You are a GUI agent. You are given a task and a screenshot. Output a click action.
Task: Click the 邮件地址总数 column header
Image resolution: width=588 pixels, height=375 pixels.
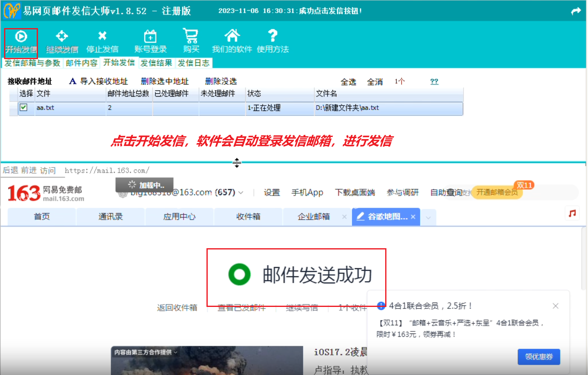[x=129, y=94]
